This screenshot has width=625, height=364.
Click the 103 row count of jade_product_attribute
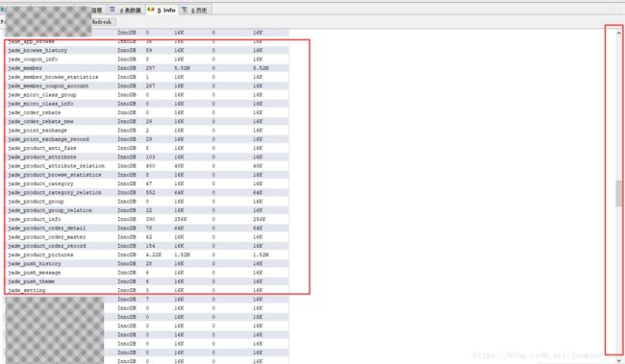(x=150, y=157)
